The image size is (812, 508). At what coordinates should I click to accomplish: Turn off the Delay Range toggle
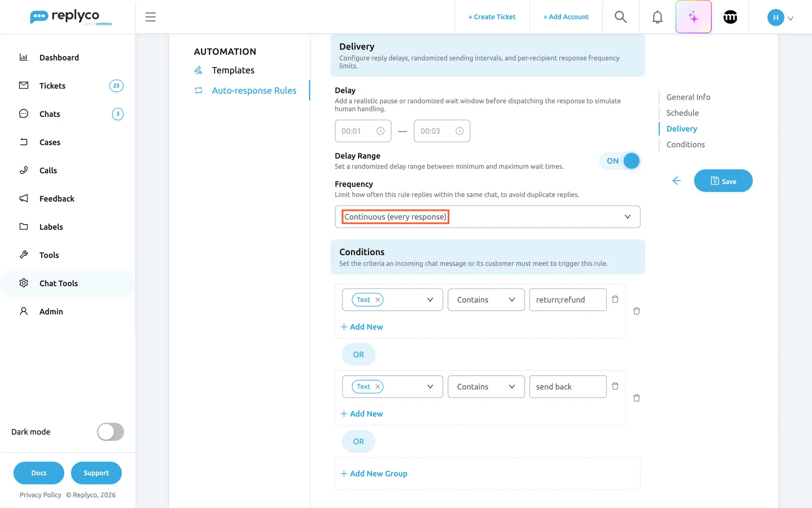click(619, 161)
